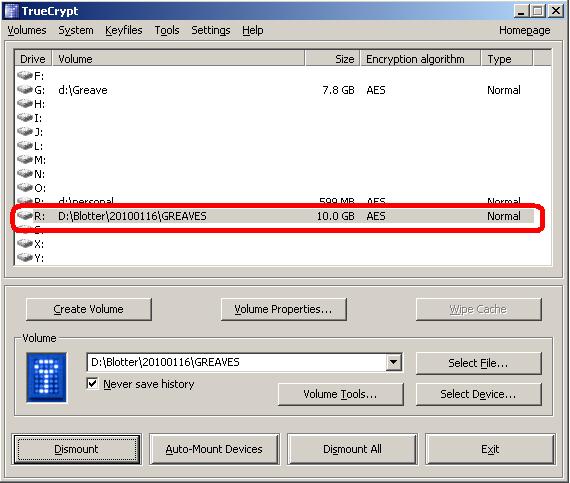
Task: Select the G: drive icon
Action: pos(25,89)
